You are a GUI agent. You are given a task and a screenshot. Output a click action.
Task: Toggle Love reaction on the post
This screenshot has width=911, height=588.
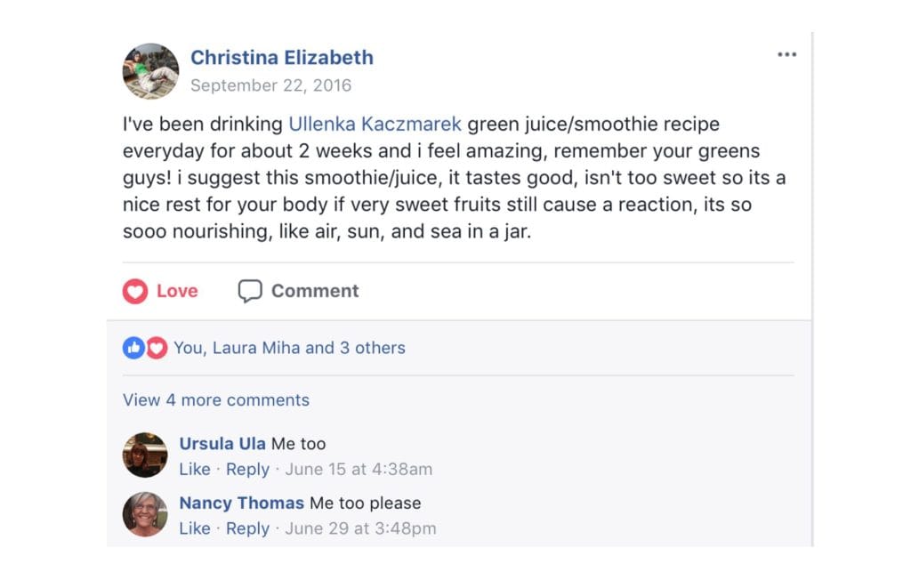[x=160, y=291]
